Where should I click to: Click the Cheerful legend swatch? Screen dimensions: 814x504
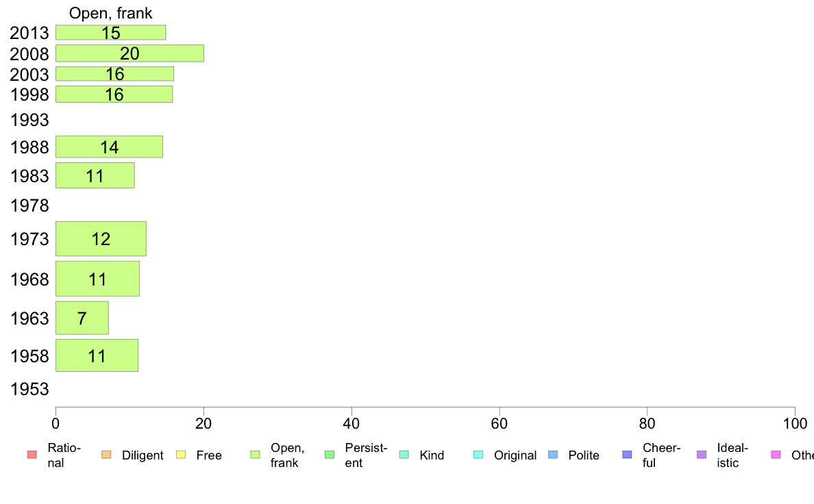pyautogui.click(x=627, y=455)
